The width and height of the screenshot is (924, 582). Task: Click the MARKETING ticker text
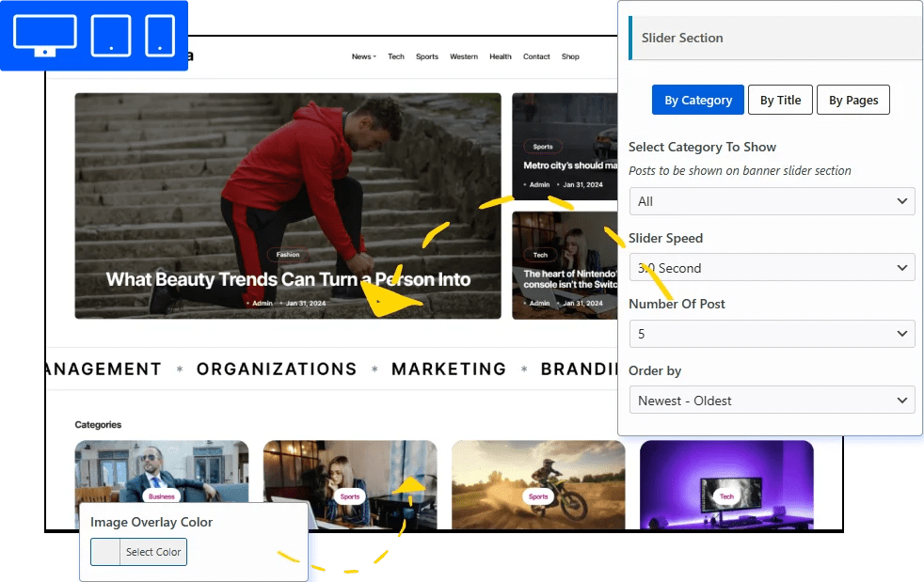click(449, 369)
